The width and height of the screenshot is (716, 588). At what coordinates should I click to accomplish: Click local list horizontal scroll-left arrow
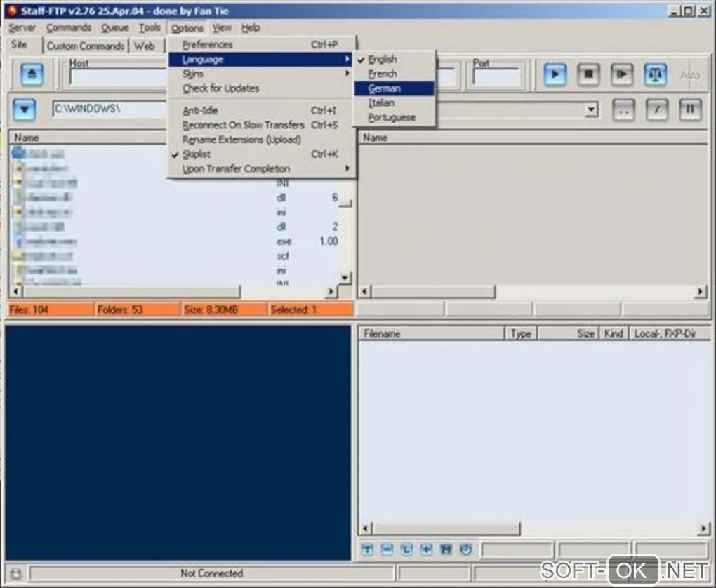pyautogui.click(x=16, y=291)
